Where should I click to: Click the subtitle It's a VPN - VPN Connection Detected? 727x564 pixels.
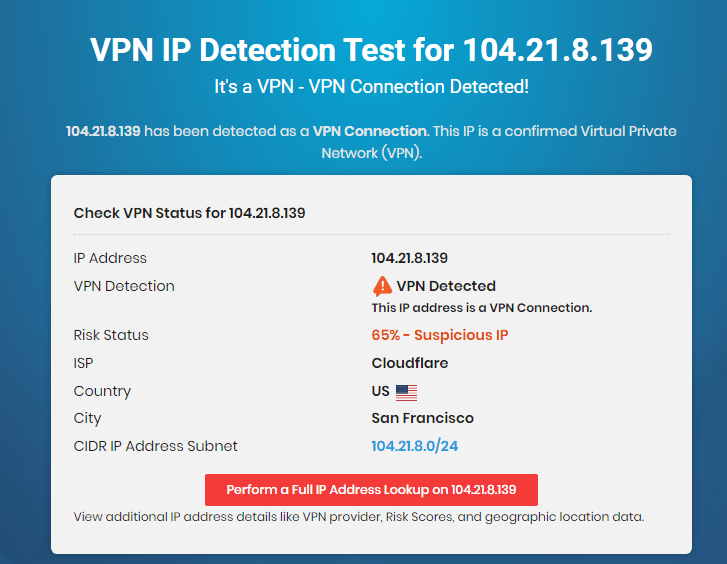point(371,86)
